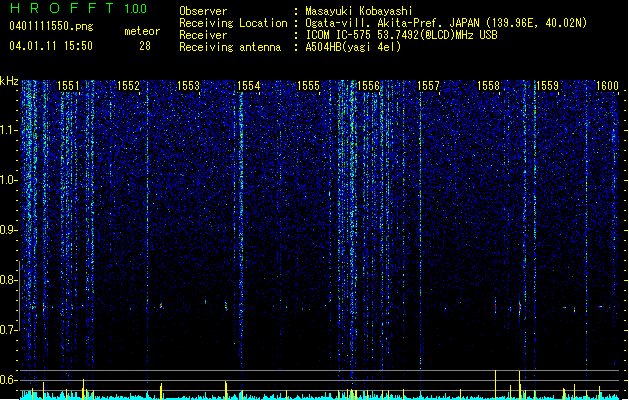Click the Receiver label
The image size is (629, 400).
pos(203,35)
